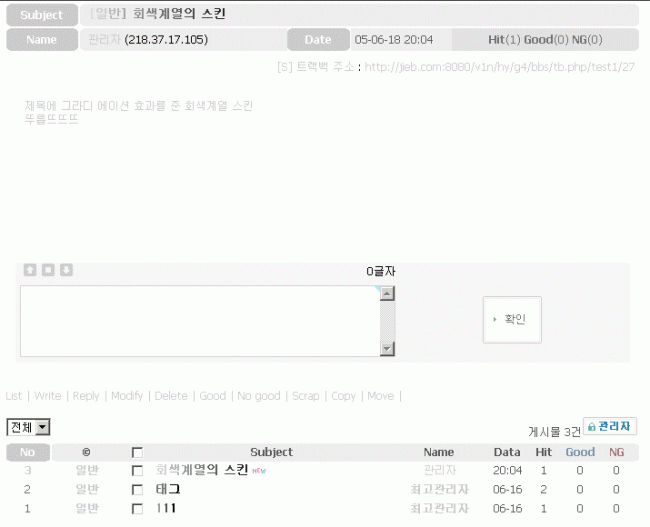
Task: Click the 확인 confirm button
Action: 512,319
